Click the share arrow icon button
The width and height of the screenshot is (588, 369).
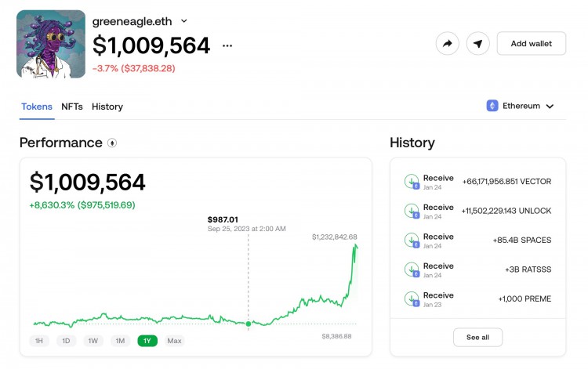448,44
